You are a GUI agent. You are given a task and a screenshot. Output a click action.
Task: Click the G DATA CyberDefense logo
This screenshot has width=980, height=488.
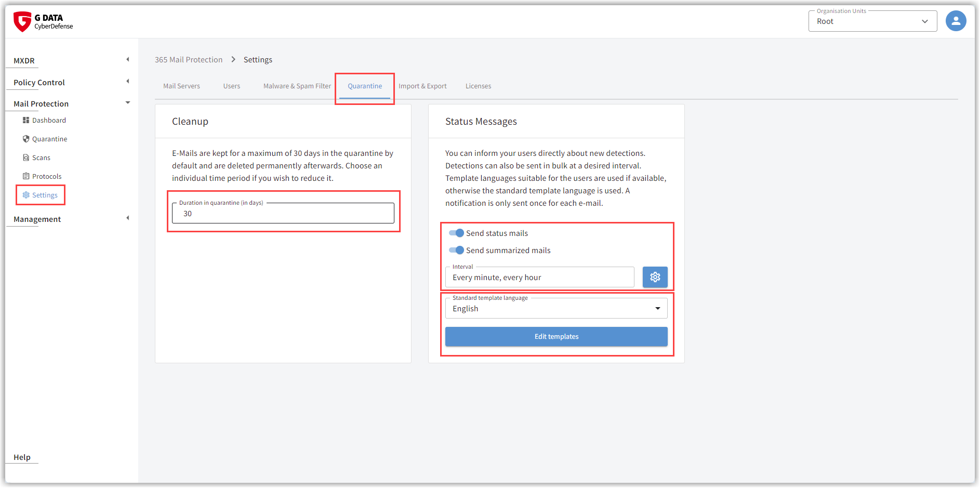point(43,22)
